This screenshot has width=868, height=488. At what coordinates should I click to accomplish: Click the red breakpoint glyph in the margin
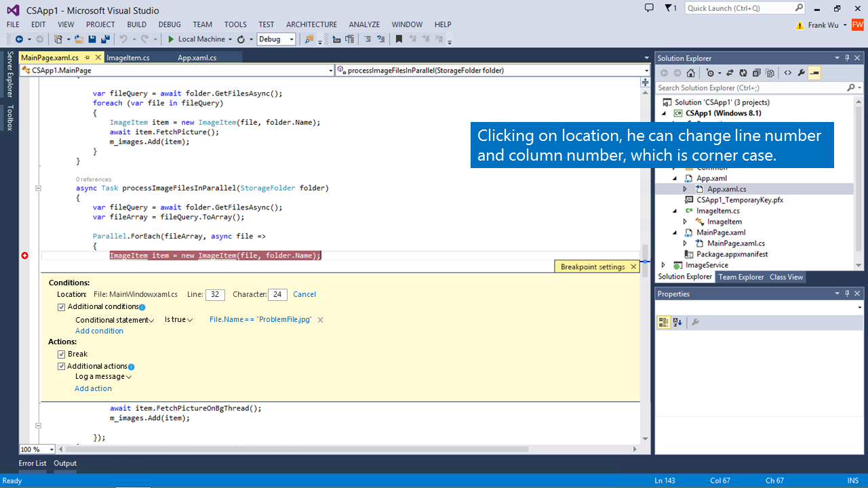click(25, 256)
